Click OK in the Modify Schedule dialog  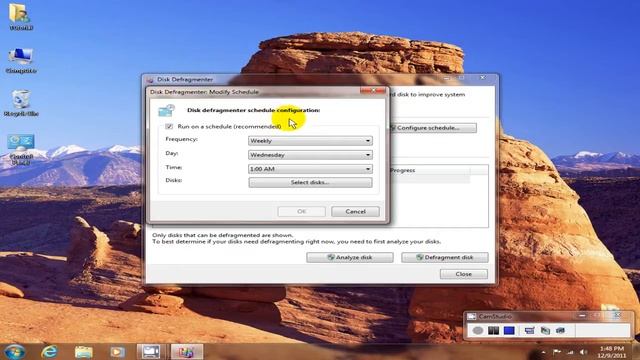(302, 211)
